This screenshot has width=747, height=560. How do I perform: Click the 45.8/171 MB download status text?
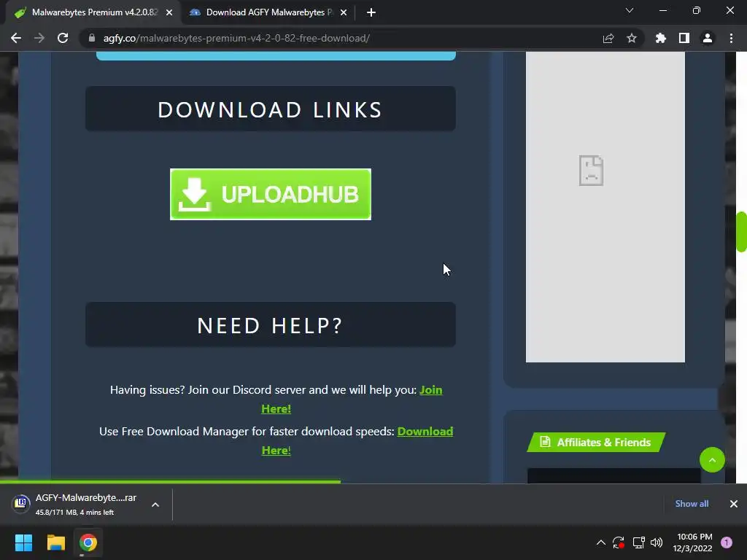click(75, 513)
